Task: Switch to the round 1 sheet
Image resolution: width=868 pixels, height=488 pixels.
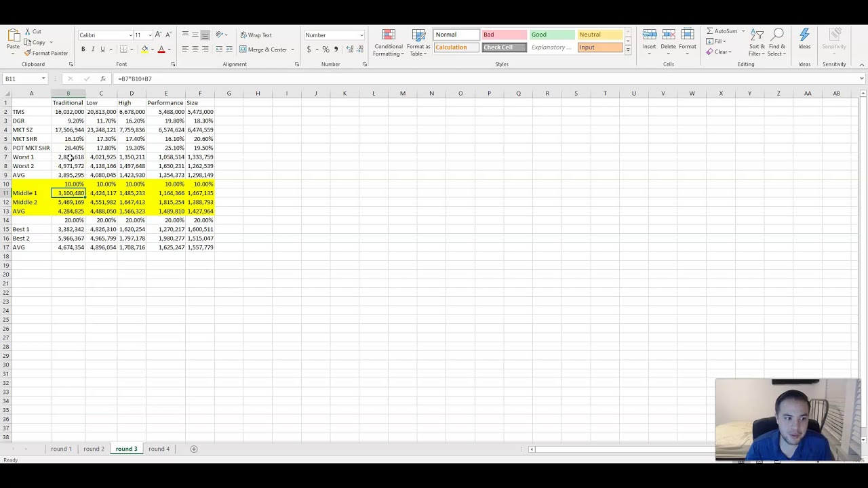Action: 61,449
